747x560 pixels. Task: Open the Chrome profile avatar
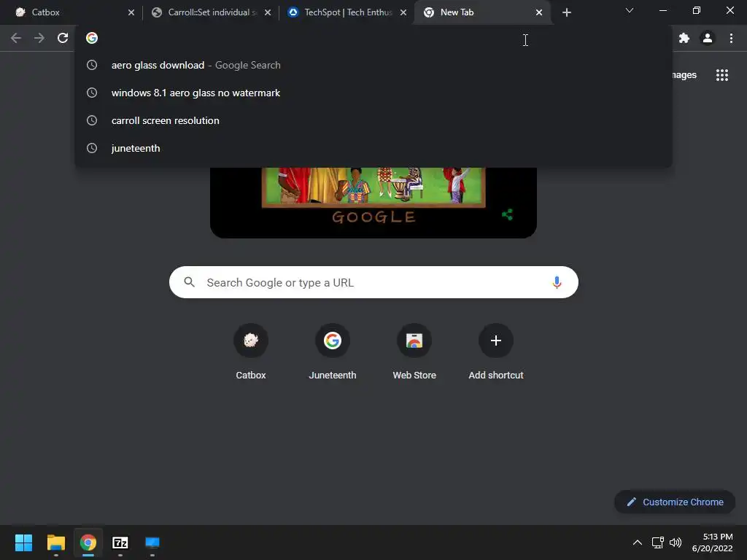(x=708, y=38)
